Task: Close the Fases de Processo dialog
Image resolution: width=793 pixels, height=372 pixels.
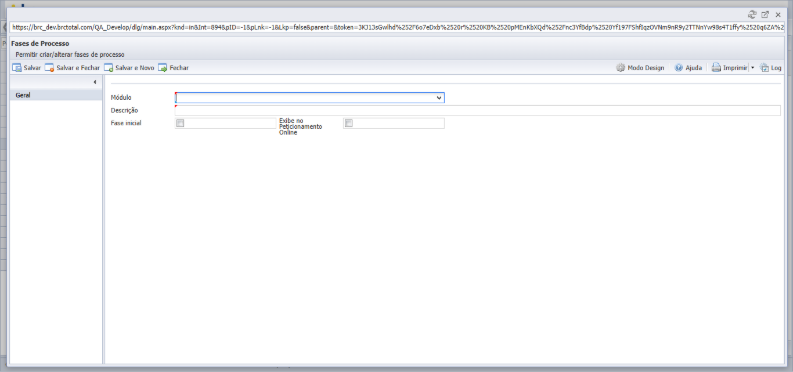Action: pos(778,15)
